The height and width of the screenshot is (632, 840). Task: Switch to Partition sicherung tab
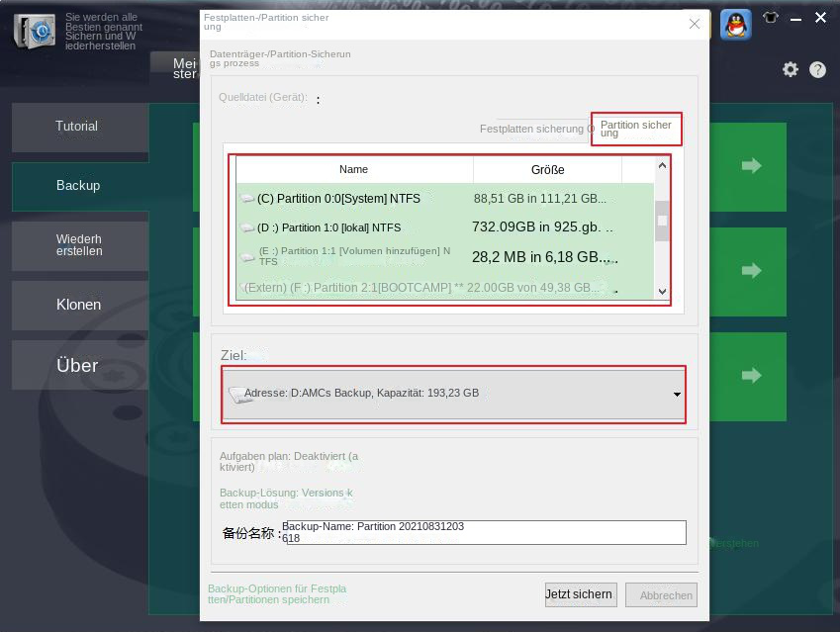click(636, 130)
